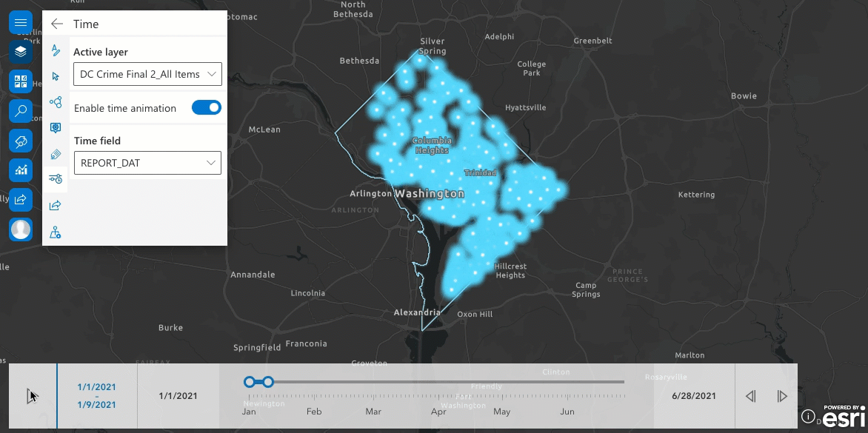
Task: Configure pop-ups for the layer
Action: tap(55, 127)
